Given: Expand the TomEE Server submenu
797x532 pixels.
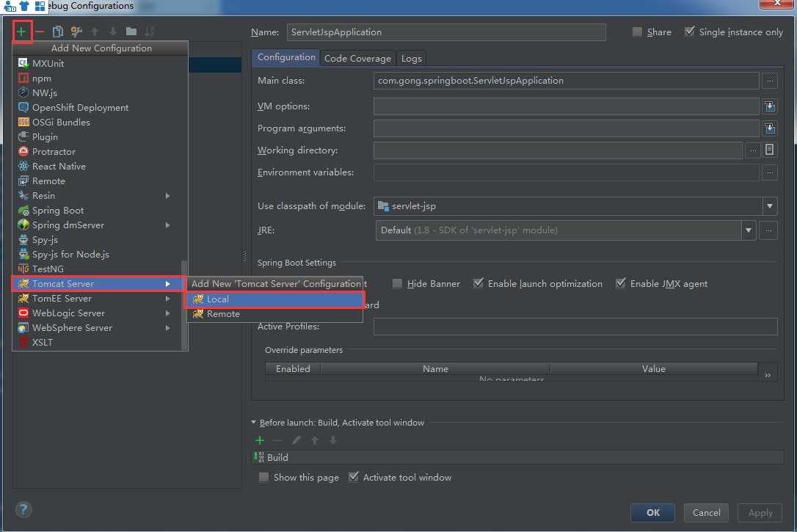Looking at the screenshot, I should coord(97,298).
